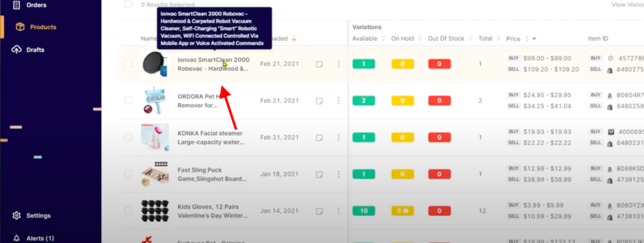Click the price text $109.20 - $109.20
Image resolution: width=644 pixels, height=243 pixels.
point(551,69)
